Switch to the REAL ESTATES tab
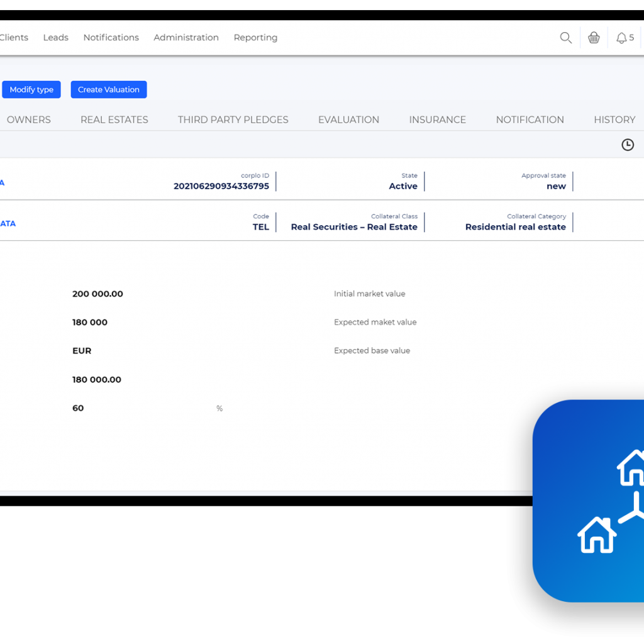Viewport: 644px width, 644px height. coord(114,119)
